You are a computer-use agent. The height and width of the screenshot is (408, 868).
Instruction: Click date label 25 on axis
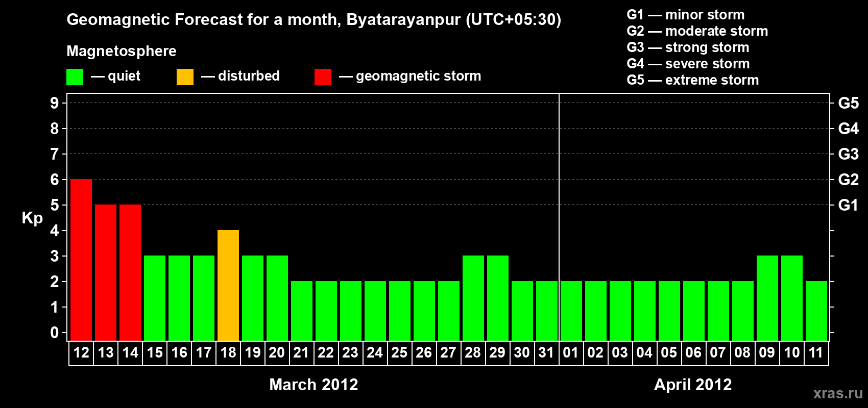pos(399,352)
